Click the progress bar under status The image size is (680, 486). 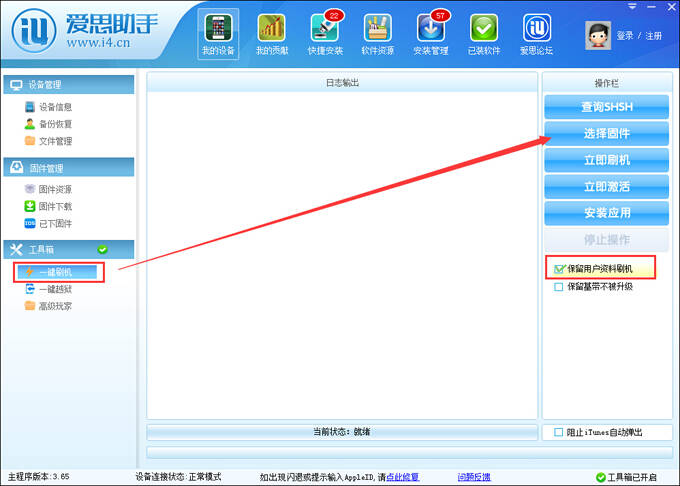[x=409, y=453]
